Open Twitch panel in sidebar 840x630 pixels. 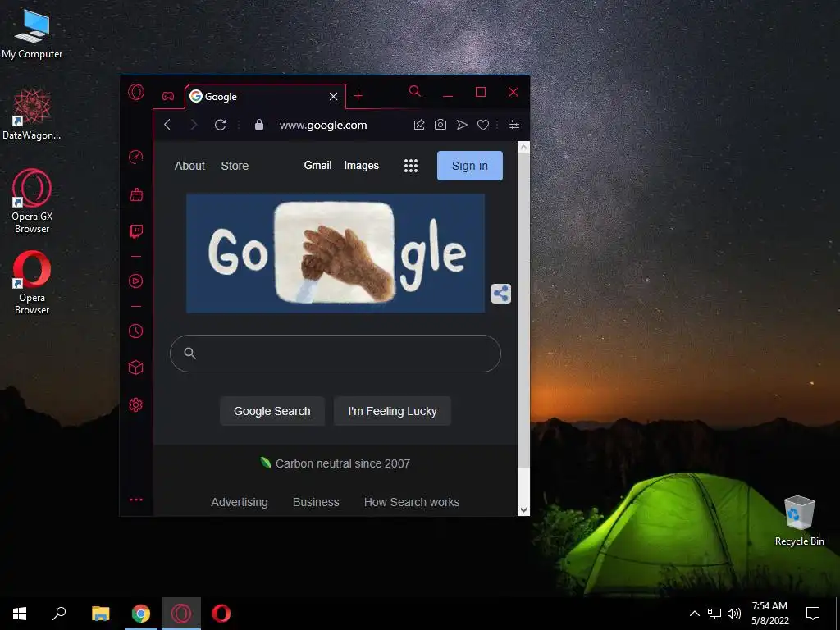(136, 231)
